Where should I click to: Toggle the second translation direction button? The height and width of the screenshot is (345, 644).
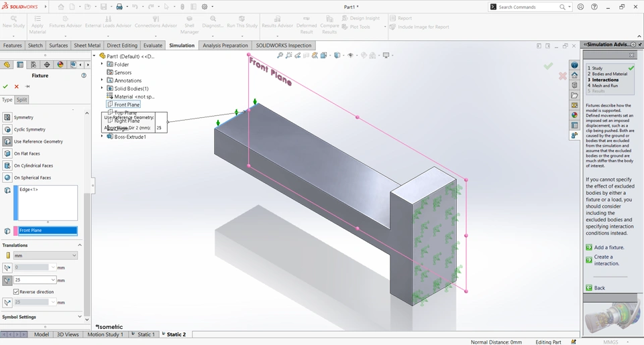point(7,280)
